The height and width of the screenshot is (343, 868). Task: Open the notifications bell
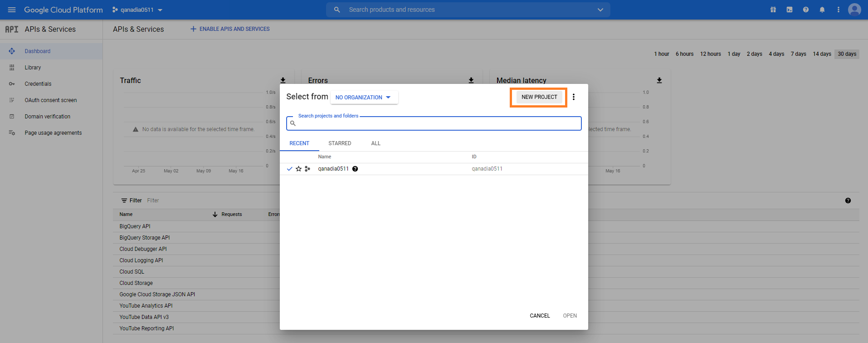pyautogui.click(x=822, y=10)
